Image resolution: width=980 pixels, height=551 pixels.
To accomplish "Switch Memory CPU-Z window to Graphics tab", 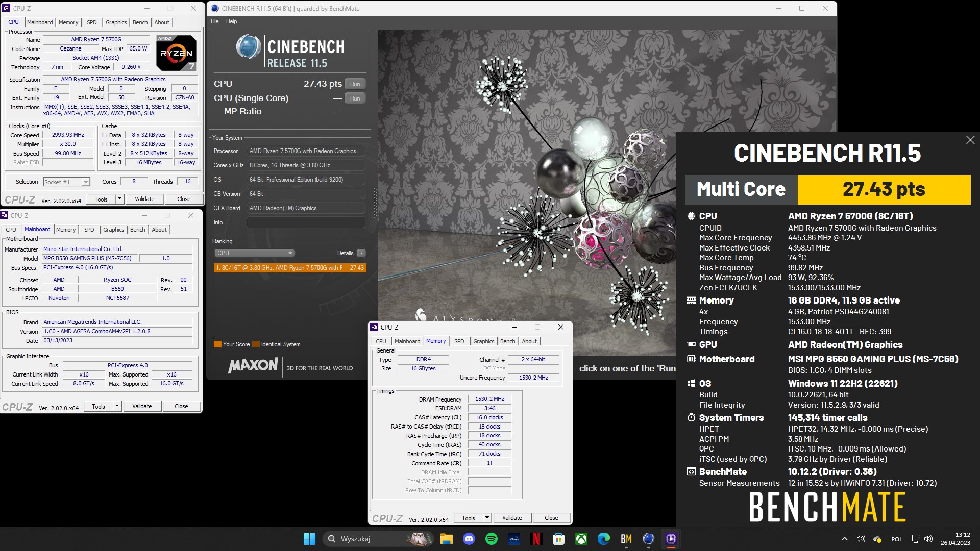I will [484, 341].
